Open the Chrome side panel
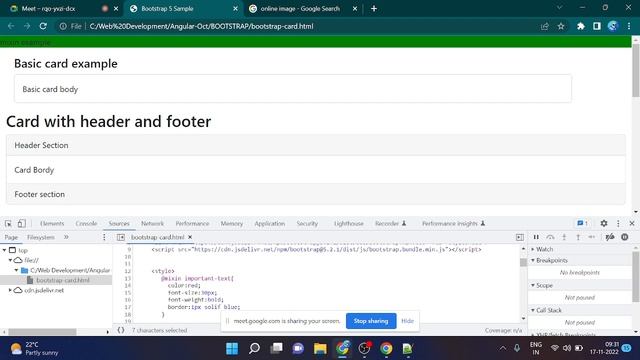This screenshot has width=640, height=360. 597,26
